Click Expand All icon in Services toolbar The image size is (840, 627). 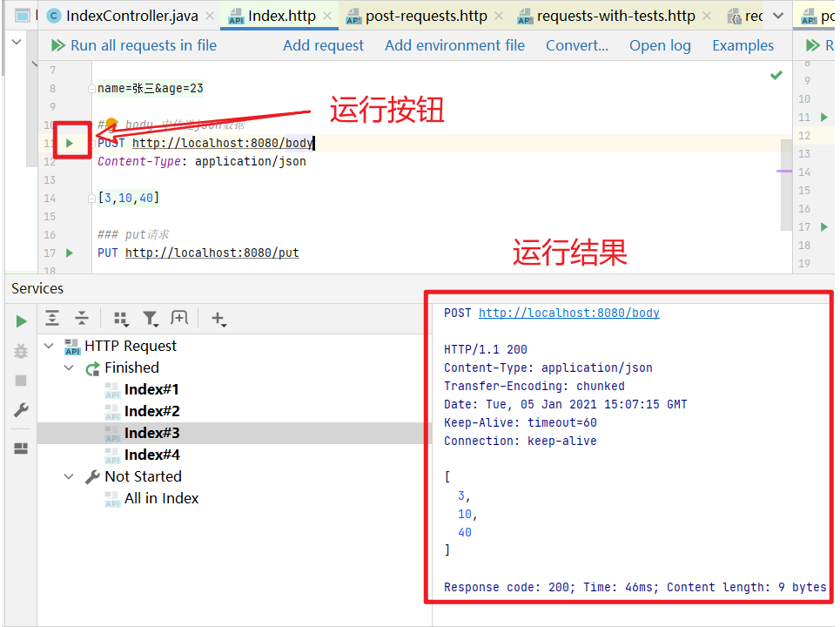click(x=52, y=319)
